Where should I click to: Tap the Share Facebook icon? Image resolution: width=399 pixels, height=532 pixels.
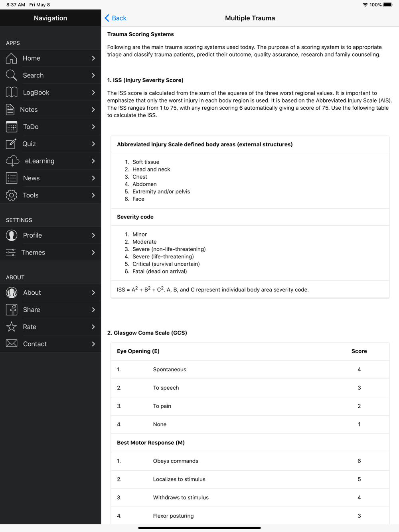(12, 310)
